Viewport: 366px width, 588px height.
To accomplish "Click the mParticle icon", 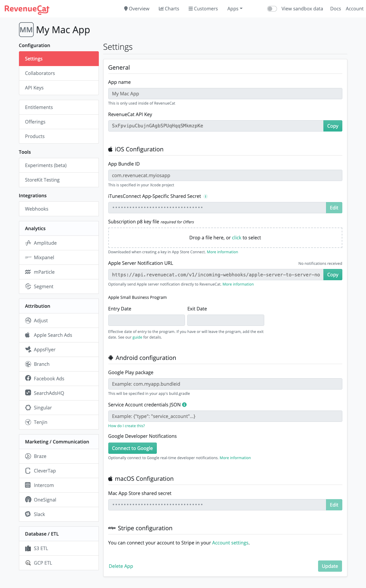I will tap(28, 272).
